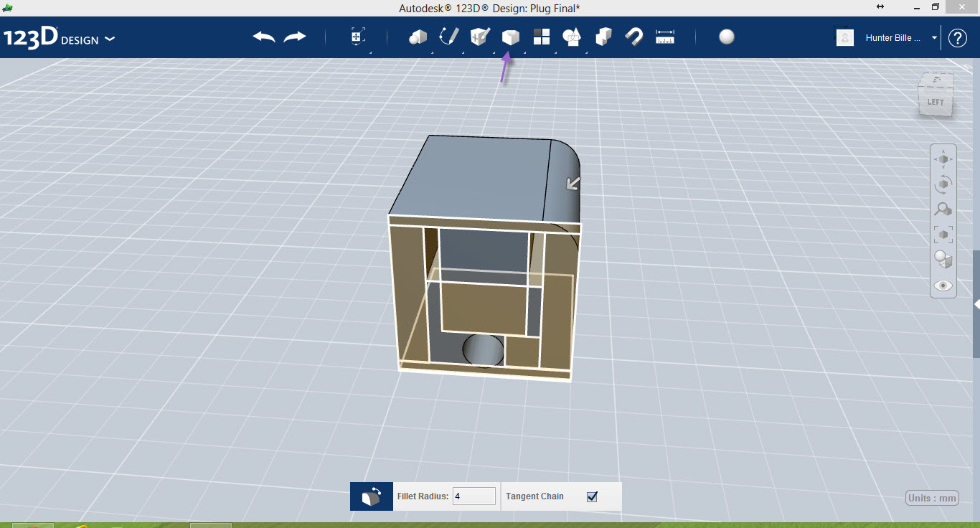Viewport: 980px width, 528px height.
Task: Open the Primitives shapes menu
Action: [x=418, y=37]
